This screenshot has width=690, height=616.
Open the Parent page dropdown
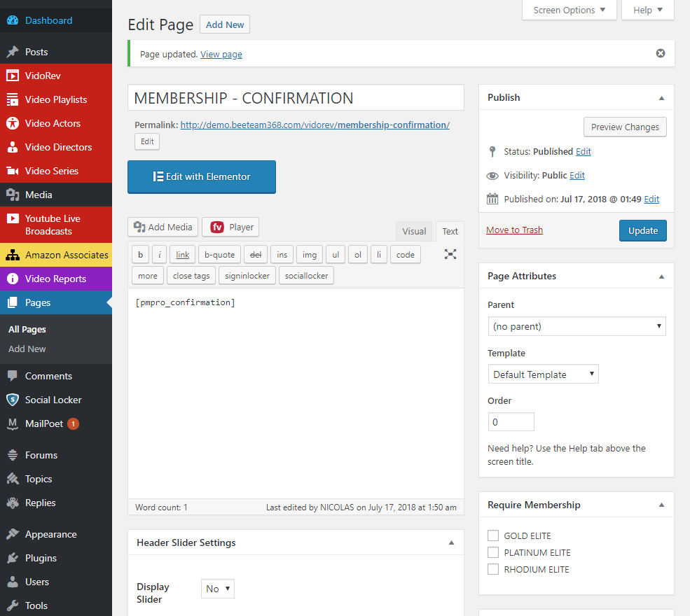tap(577, 326)
